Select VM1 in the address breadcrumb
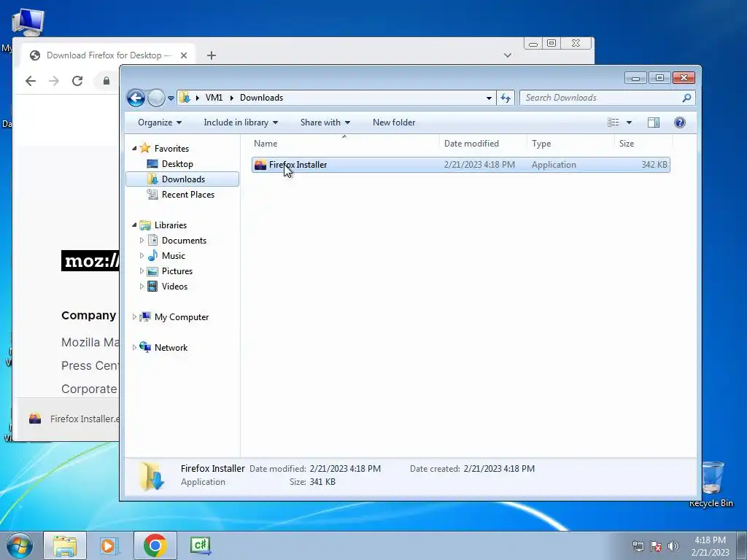The width and height of the screenshot is (747, 560). tap(214, 98)
